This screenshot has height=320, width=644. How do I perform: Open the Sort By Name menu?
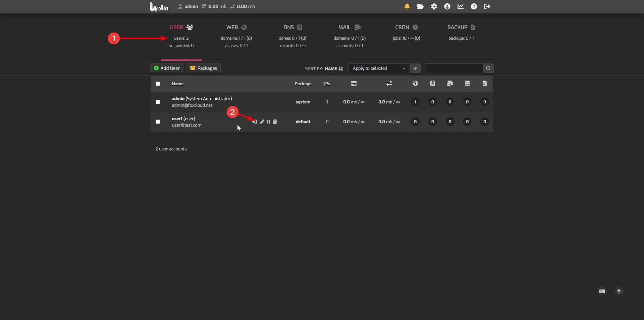point(333,68)
